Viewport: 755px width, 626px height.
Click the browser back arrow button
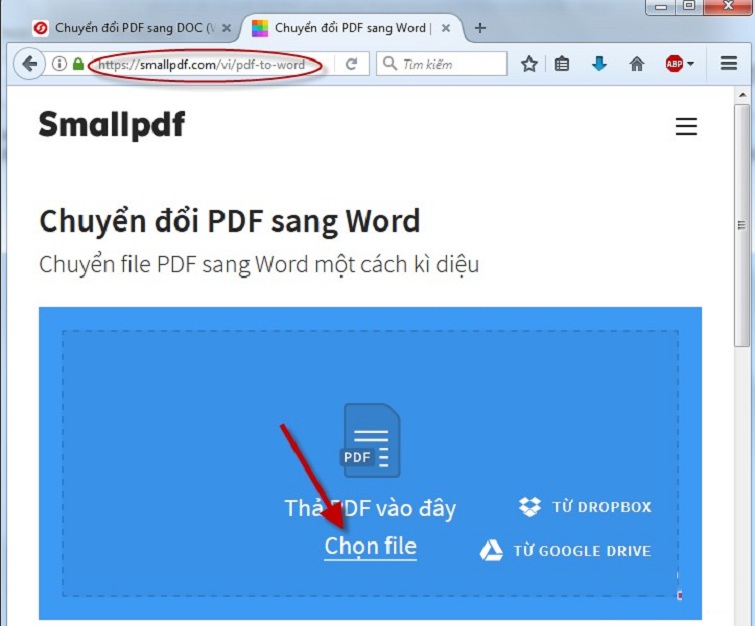point(29,64)
